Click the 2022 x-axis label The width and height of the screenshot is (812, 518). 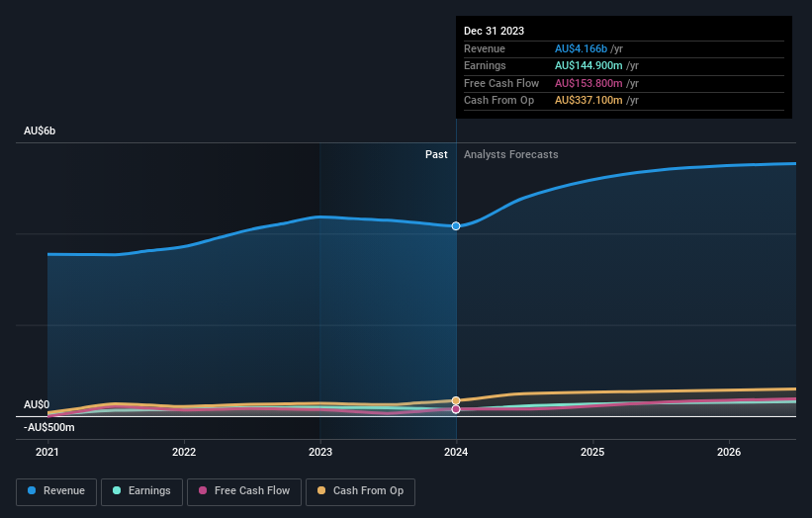184,453
